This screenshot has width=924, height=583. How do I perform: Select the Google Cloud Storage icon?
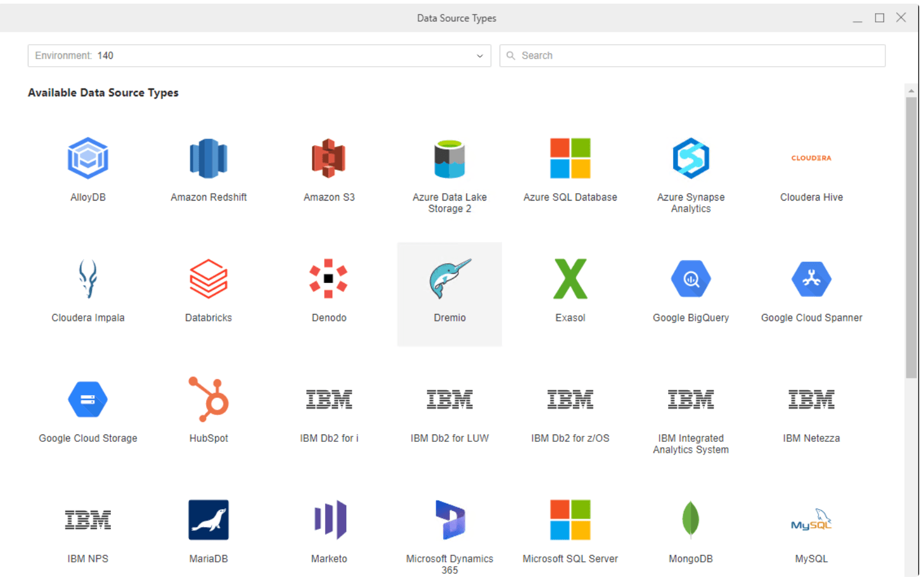(88, 399)
